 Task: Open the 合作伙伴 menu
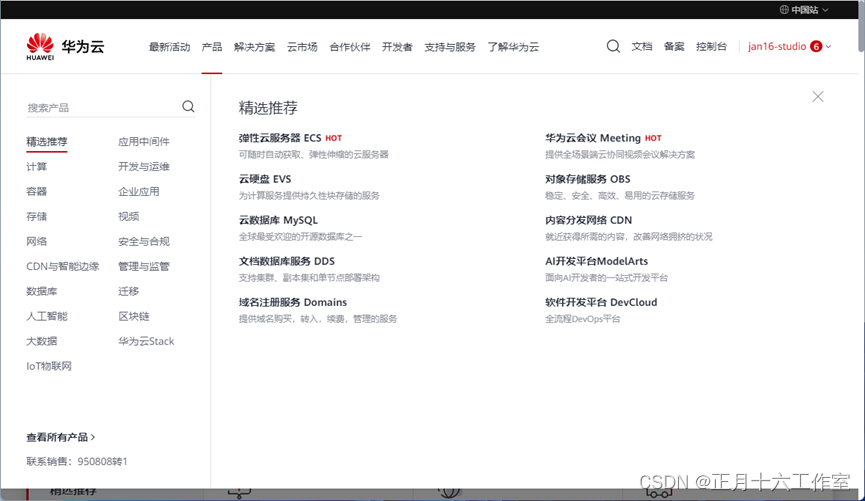[x=350, y=47]
